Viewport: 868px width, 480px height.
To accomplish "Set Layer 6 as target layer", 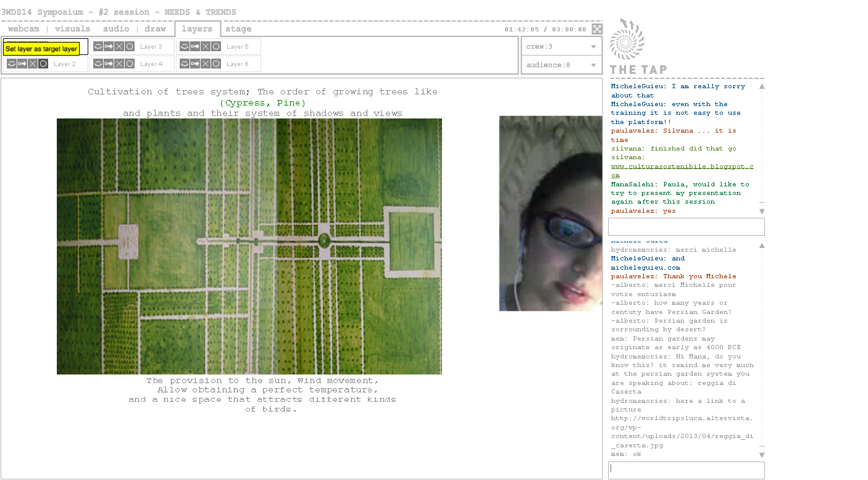I will point(216,64).
